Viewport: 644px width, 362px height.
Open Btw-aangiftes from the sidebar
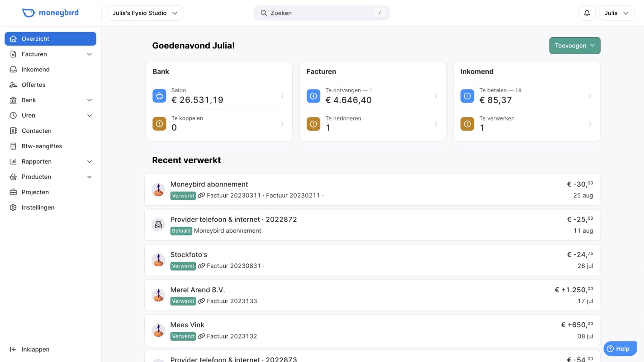(42, 146)
